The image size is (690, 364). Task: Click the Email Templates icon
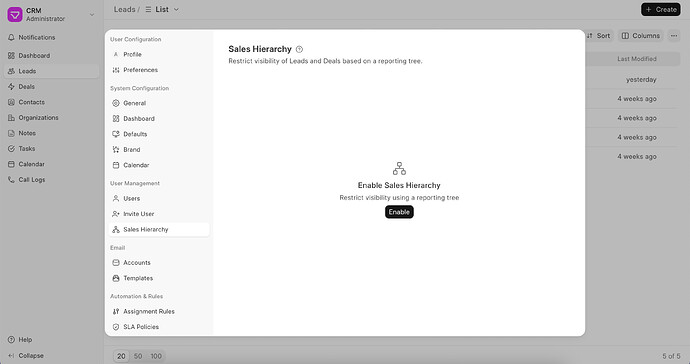116,278
